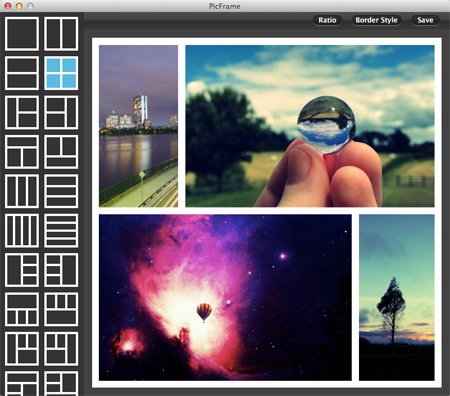Choose the four horizontal rows layout
450x396 pixels.
pyautogui.click(x=61, y=230)
